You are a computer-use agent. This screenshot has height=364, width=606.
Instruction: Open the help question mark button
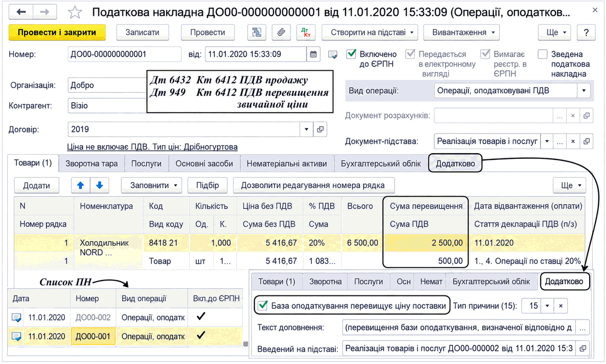click(586, 33)
